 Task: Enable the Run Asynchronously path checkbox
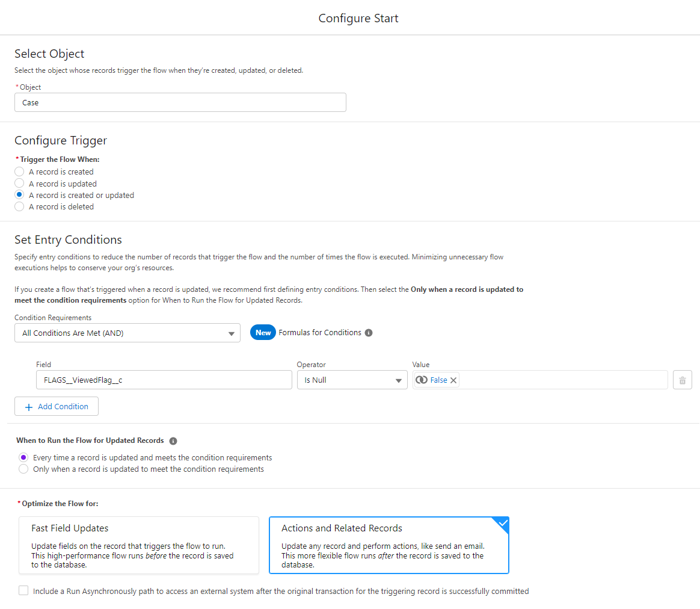(23, 591)
